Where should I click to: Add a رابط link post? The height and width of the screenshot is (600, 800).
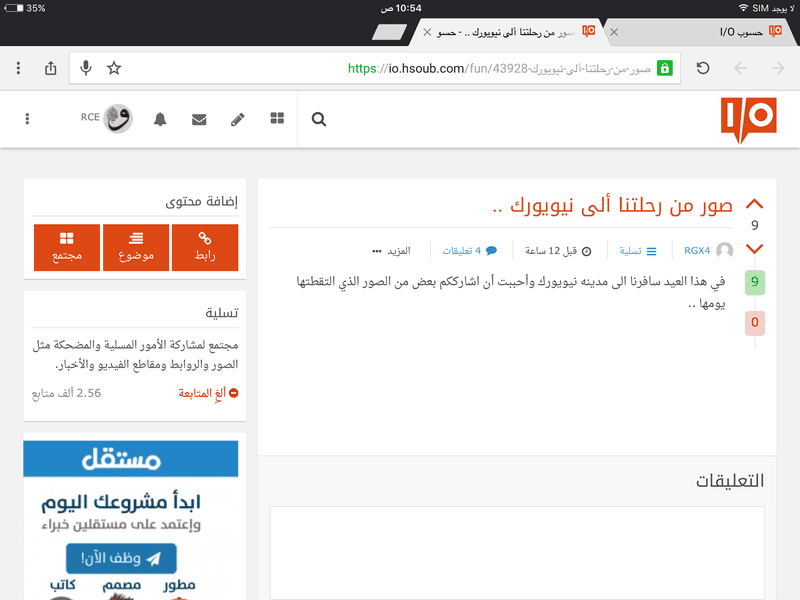[205, 247]
